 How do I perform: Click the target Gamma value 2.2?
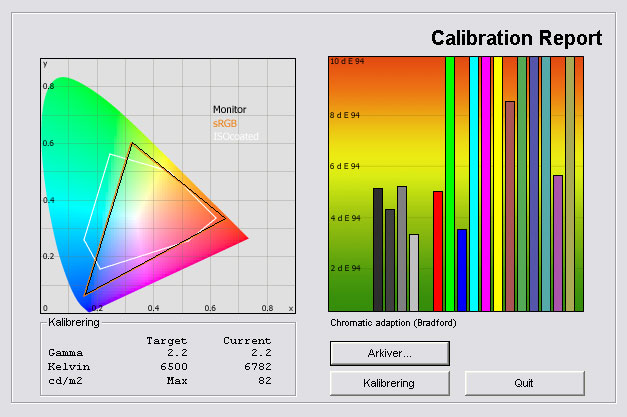point(177,353)
